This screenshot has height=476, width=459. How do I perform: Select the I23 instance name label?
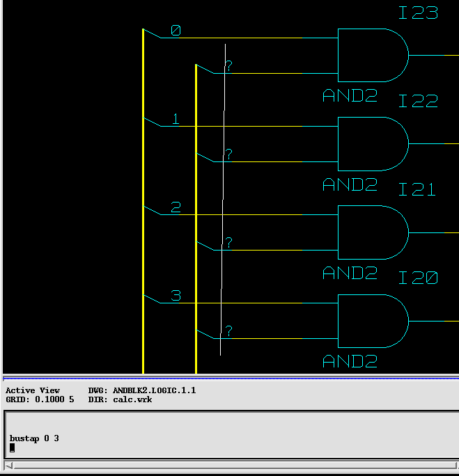click(418, 13)
